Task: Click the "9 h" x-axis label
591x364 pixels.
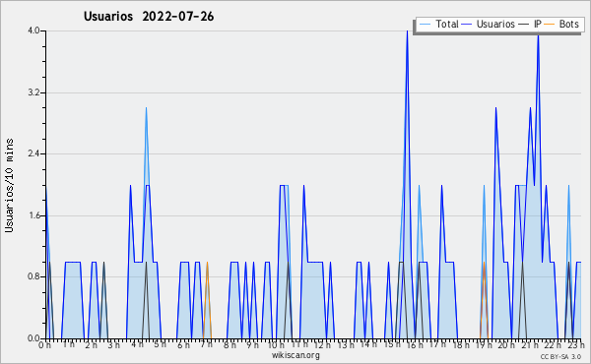Action: [252, 345]
